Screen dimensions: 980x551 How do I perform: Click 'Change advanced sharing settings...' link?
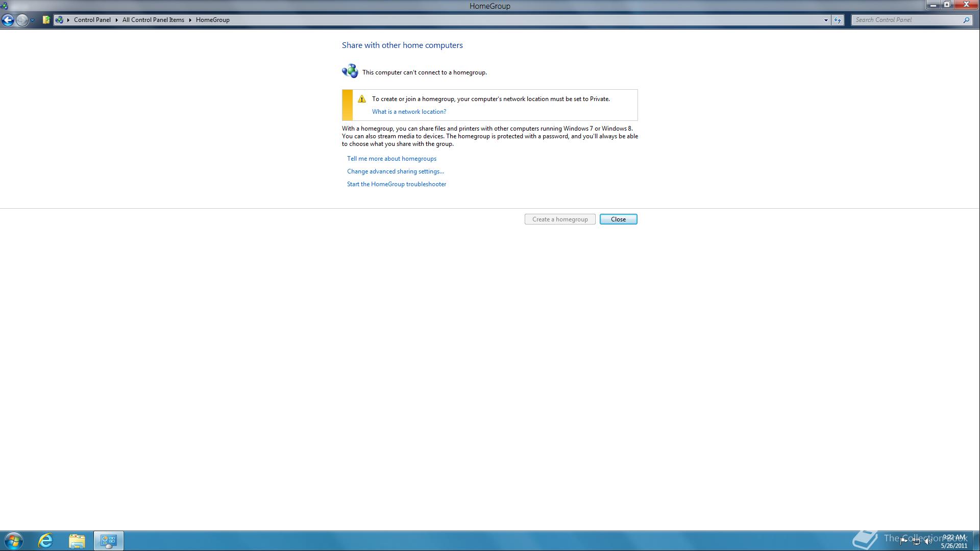click(396, 171)
